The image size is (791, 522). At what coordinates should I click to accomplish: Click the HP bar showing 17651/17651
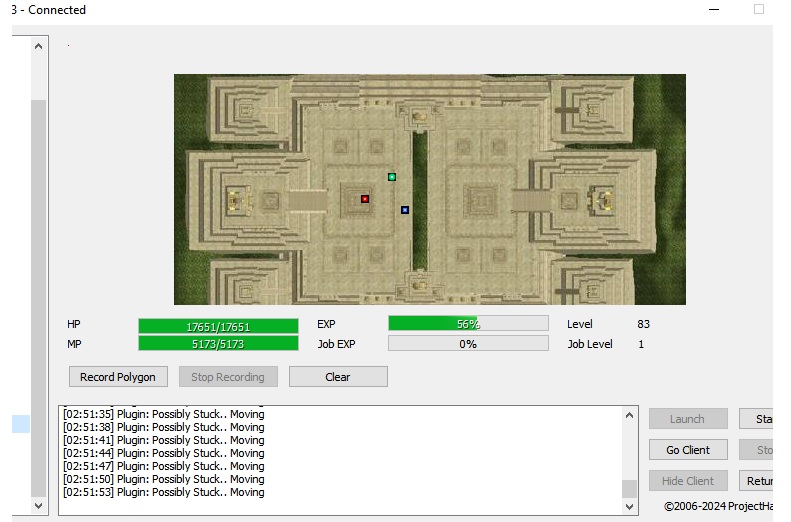[x=218, y=326]
